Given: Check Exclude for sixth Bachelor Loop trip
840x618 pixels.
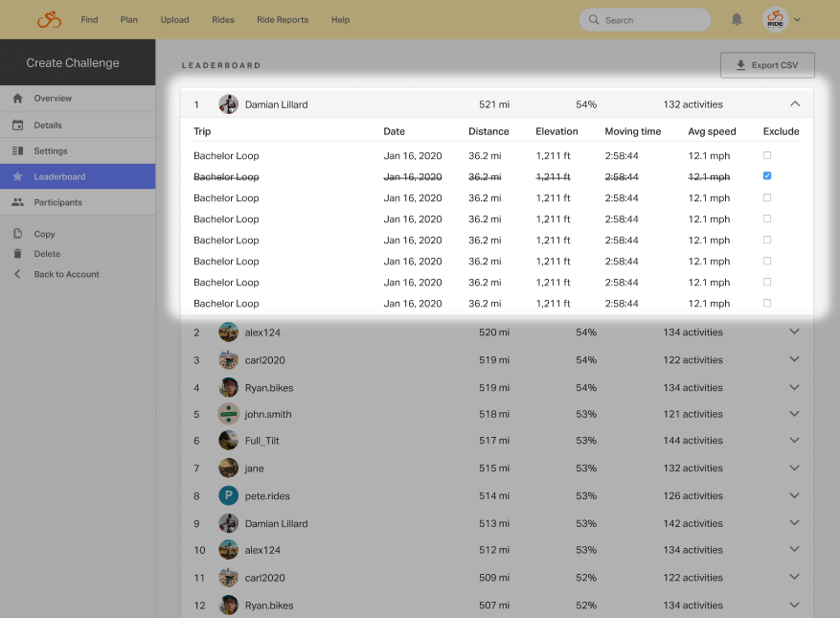Looking at the screenshot, I should coord(767,261).
